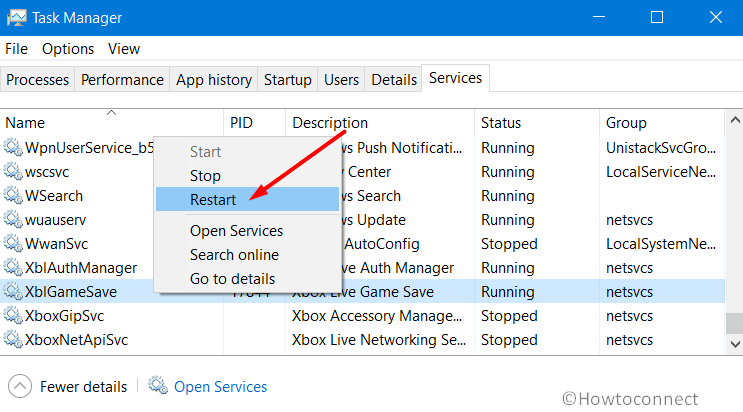
Task: Select the XblAuthManager service name
Action: pyautogui.click(x=81, y=268)
